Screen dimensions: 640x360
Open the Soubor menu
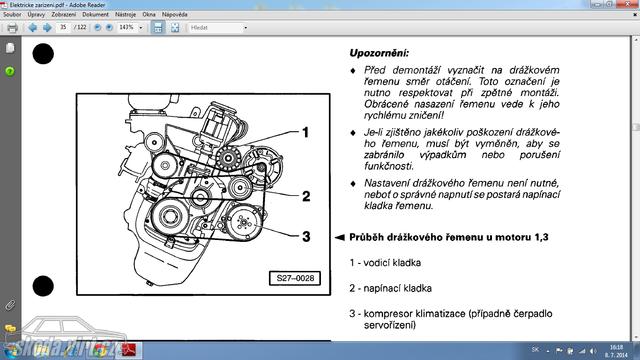click(12, 14)
